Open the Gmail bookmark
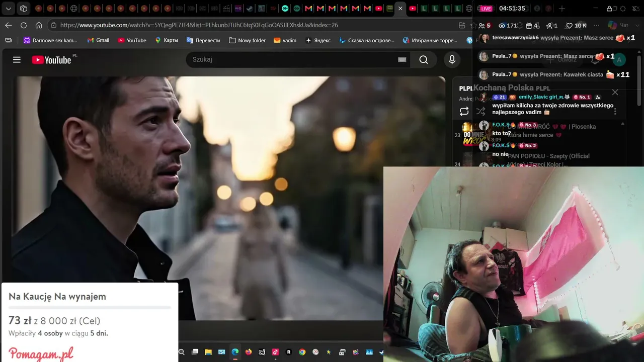Screen dimensions: 644x362 98,40
